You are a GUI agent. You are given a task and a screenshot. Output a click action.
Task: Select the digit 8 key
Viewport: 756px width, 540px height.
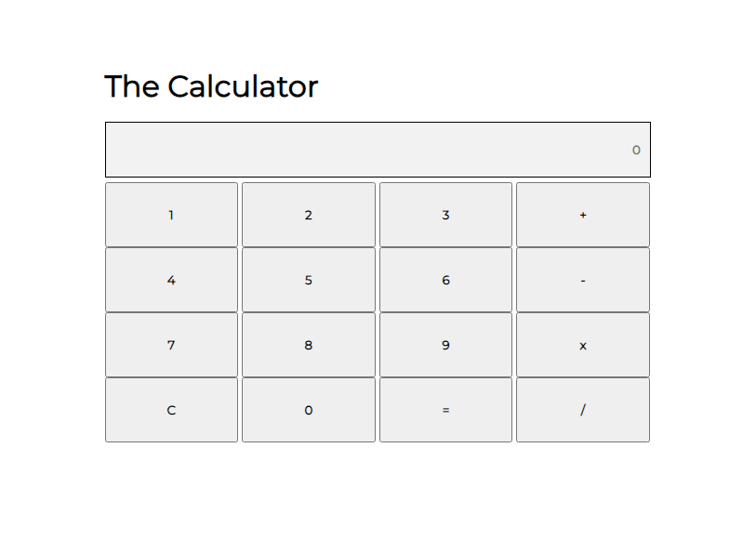click(x=309, y=345)
